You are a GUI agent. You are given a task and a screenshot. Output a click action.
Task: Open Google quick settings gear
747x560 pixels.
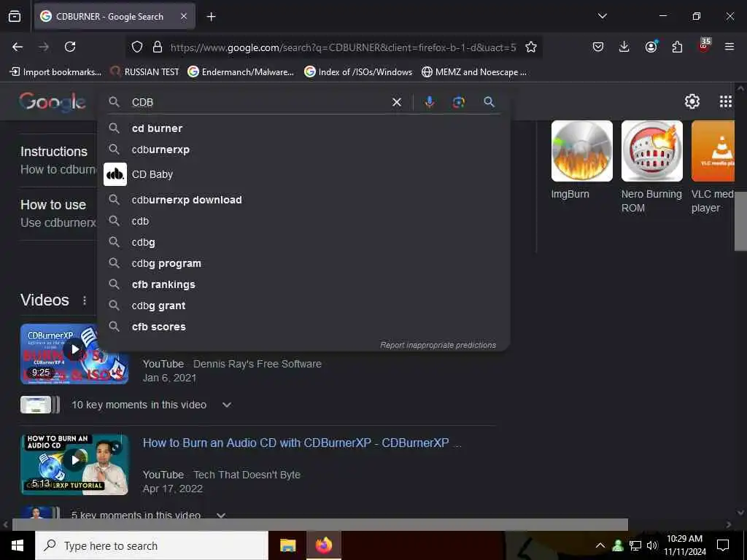click(692, 101)
